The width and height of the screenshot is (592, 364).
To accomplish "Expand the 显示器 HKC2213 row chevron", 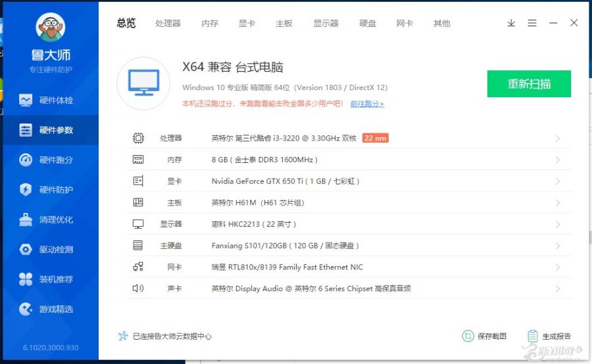I will pyautogui.click(x=558, y=225).
